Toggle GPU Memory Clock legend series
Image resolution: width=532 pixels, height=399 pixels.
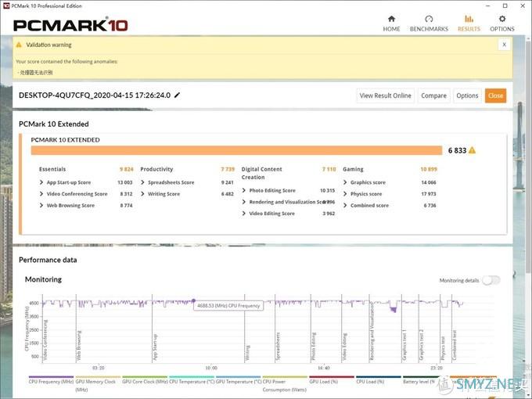pyautogui.click(x=98, y=384)
